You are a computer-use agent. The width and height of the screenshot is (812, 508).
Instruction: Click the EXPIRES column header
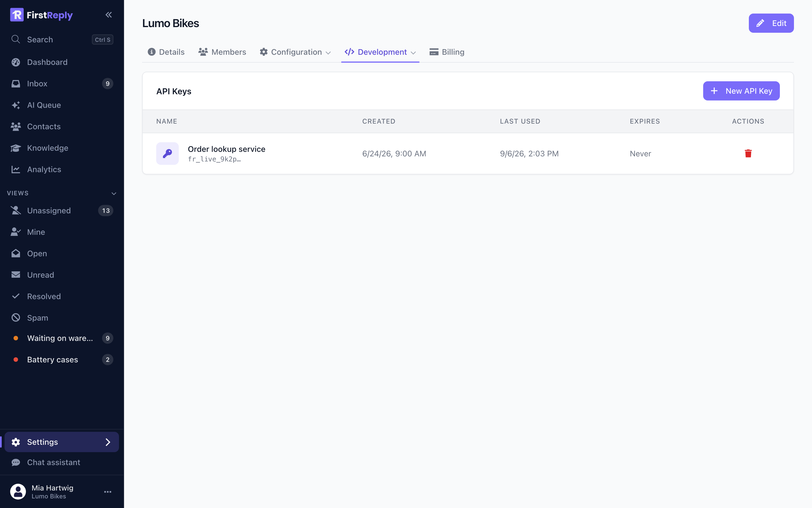pyautogui.click(x=645, y=121)
